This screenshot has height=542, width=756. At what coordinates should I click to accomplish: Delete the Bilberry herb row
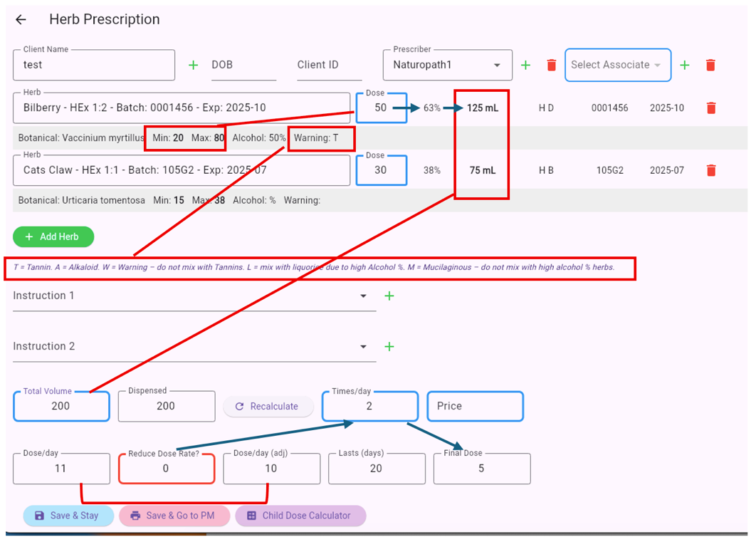click(711, 108)
